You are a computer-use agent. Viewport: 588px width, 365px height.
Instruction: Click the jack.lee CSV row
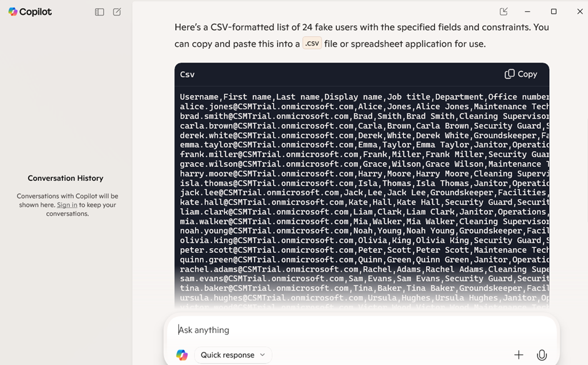[364, 193]
